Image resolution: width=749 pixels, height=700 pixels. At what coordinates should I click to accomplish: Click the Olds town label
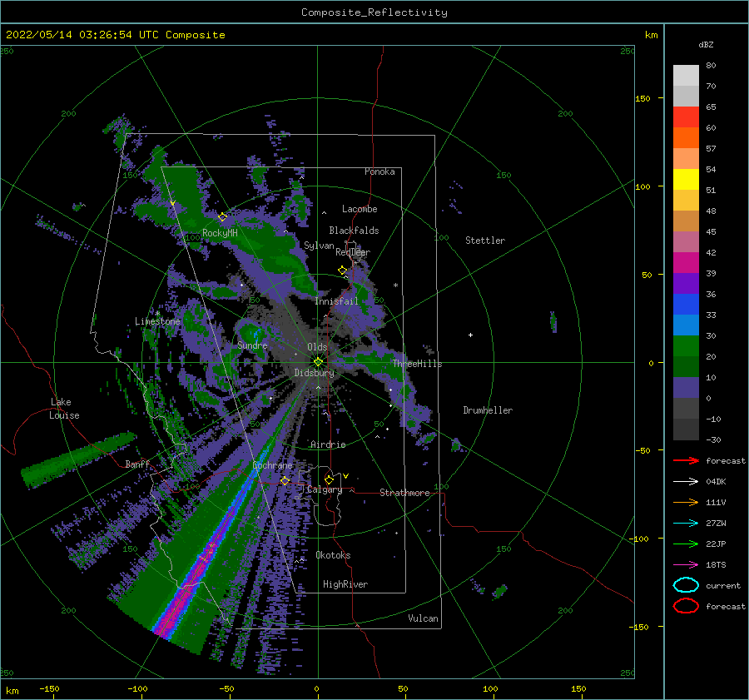(x=317, y=347)
